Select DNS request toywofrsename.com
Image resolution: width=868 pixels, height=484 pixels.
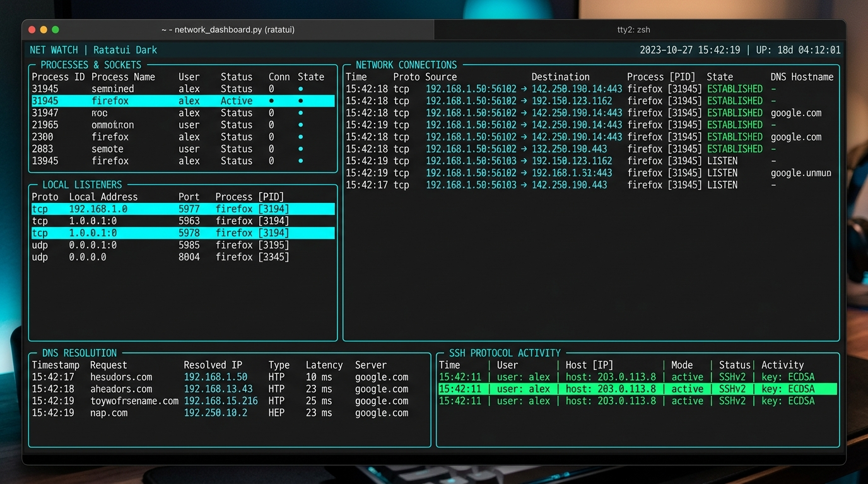coord(134,401)
